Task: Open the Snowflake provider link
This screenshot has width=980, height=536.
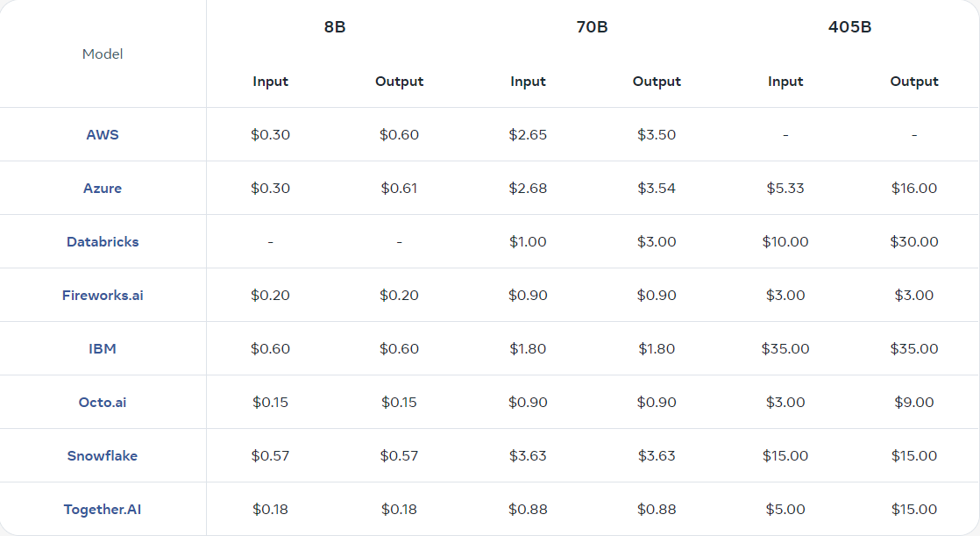Action: [x=103, y=455]
